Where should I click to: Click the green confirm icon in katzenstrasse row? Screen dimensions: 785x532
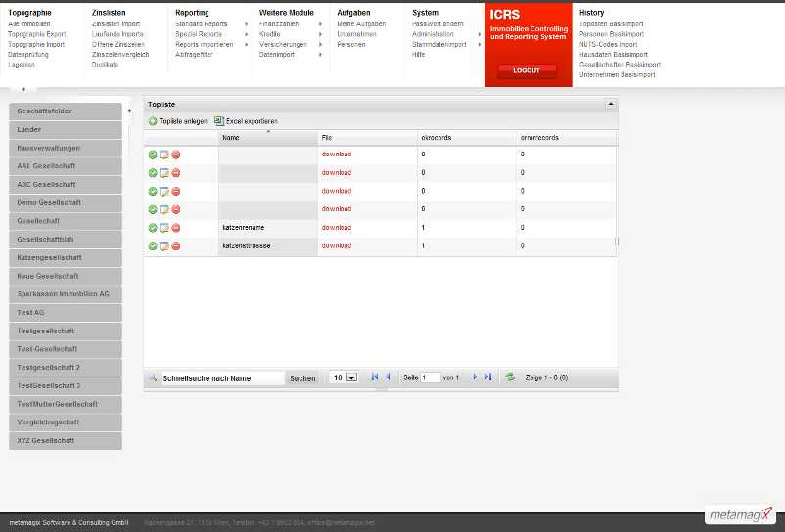tap(153, 246)
